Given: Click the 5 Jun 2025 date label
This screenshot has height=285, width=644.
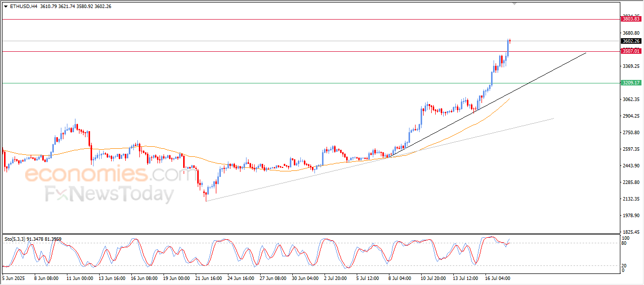Looking at the screenshot, I should pos(14,277).
